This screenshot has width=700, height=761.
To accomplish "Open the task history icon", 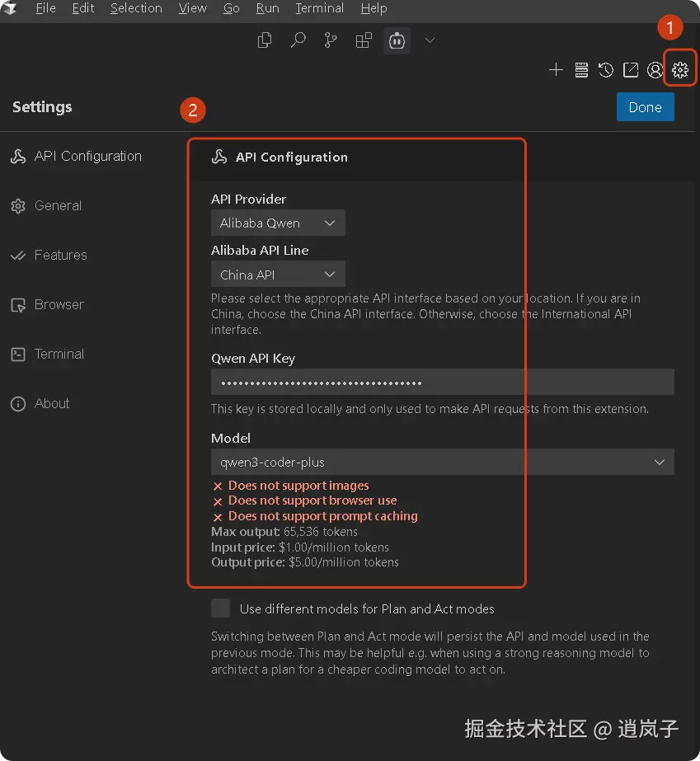I will tap(606, 70).
